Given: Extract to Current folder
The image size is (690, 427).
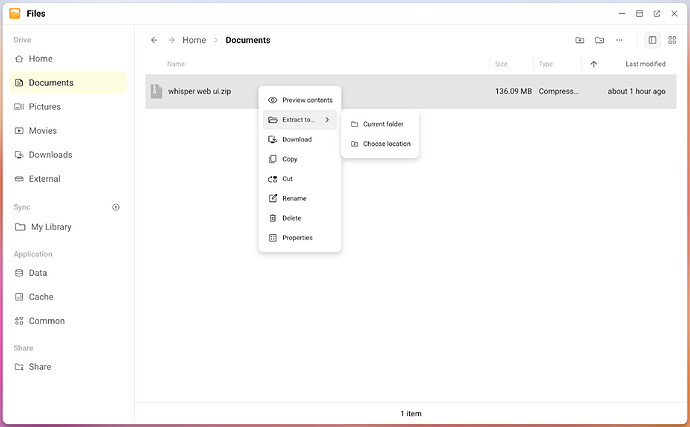Looking at the screenshot, I should coord(380,124).
